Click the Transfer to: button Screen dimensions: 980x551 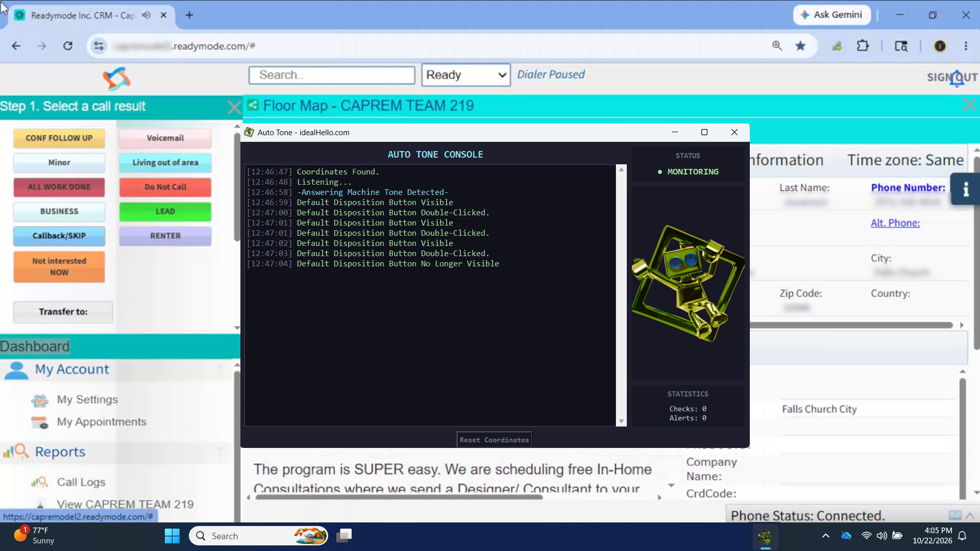point(63,312)
